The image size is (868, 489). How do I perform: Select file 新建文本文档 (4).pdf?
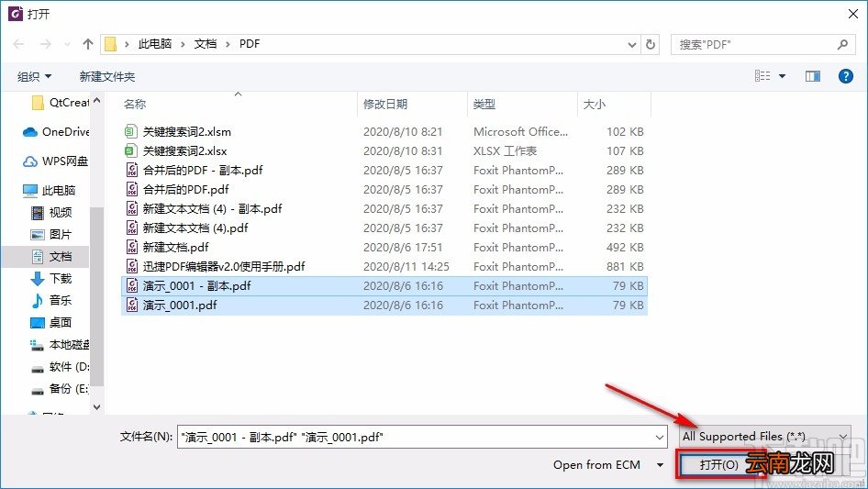(x=384, y=228)
